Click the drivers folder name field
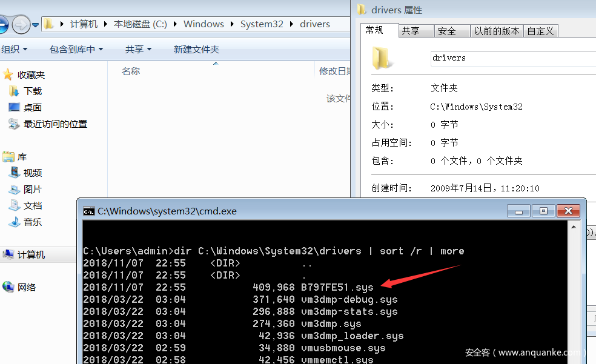 (x=512, y=58)
